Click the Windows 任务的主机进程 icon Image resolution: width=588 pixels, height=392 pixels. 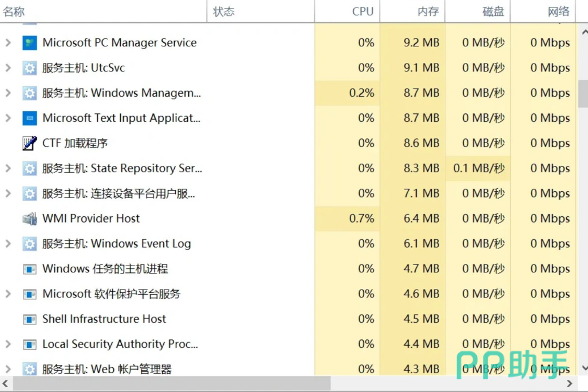pos(30,269)
